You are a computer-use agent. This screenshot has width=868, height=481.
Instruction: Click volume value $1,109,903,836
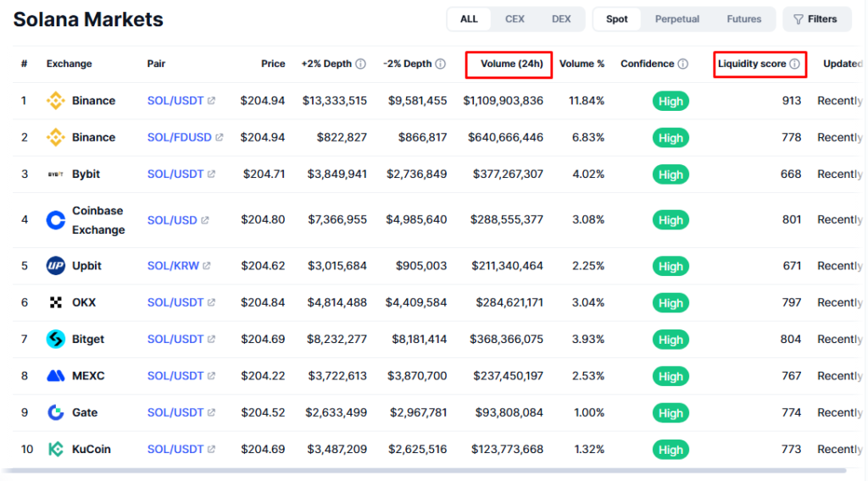click(x=504, y=101)
